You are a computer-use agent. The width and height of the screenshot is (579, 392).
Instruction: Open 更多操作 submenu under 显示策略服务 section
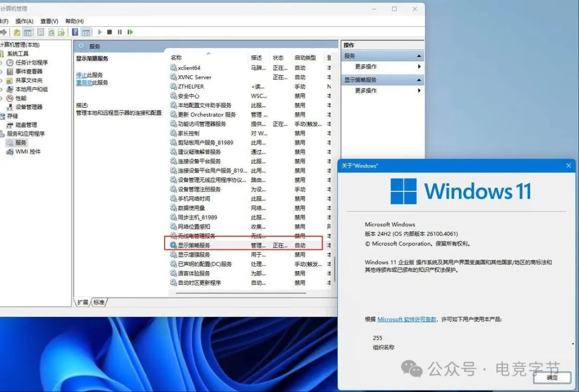(x=383, y=91)
